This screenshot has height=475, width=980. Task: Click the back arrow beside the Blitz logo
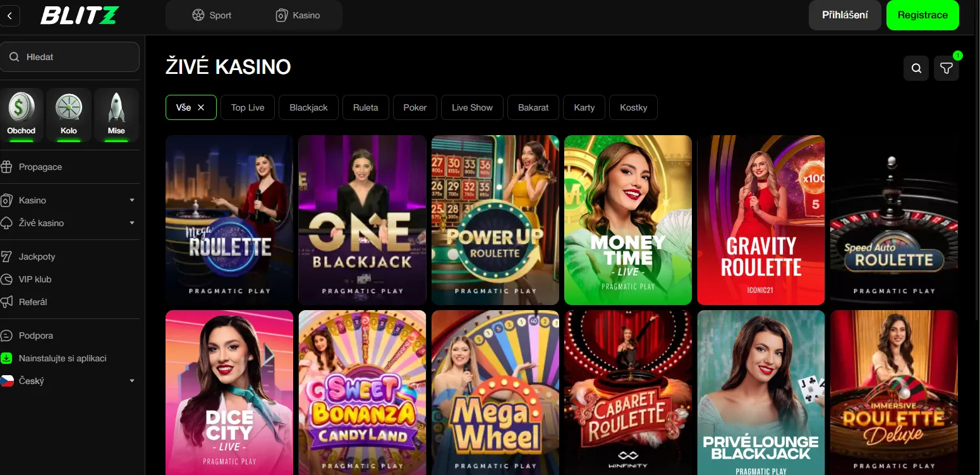point(9,16)
